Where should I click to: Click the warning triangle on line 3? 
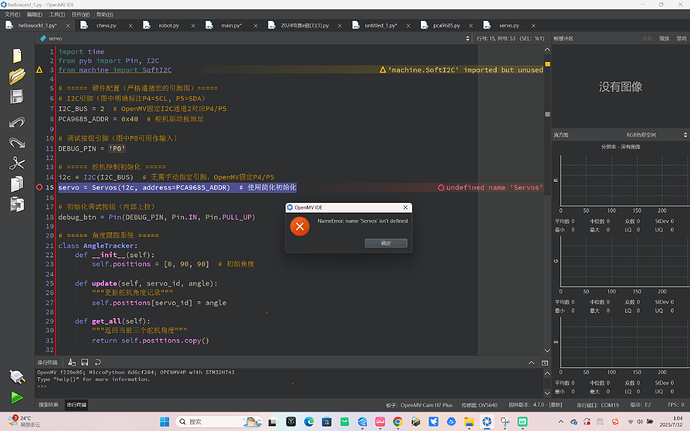(x=39, y=70)
